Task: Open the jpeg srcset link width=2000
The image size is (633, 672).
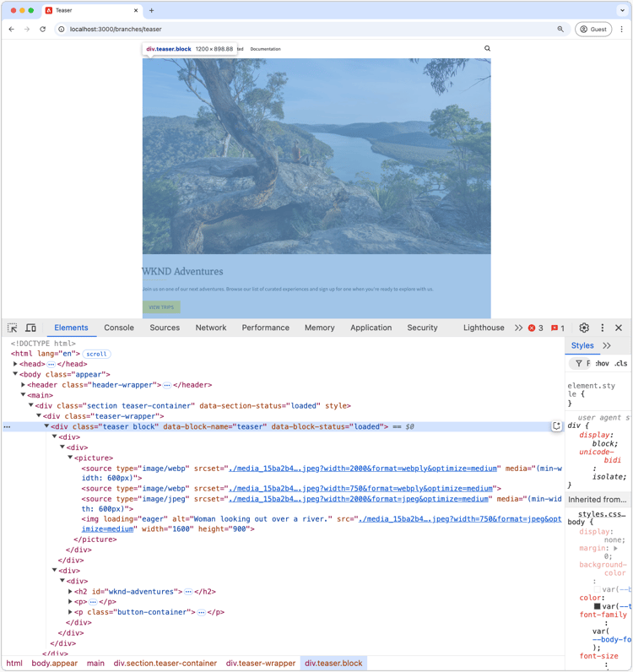Action: point(359,499)
